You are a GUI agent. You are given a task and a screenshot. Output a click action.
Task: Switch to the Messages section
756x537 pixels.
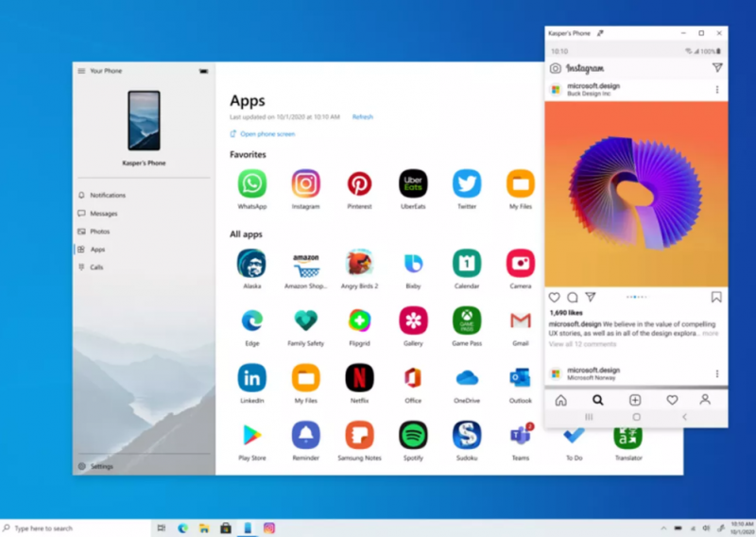[103, 214]
